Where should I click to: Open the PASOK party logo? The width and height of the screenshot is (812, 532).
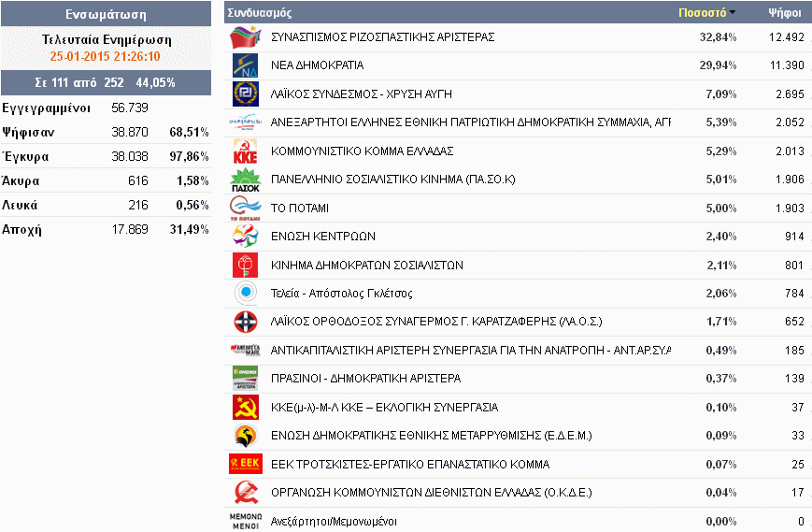[243, 180]
